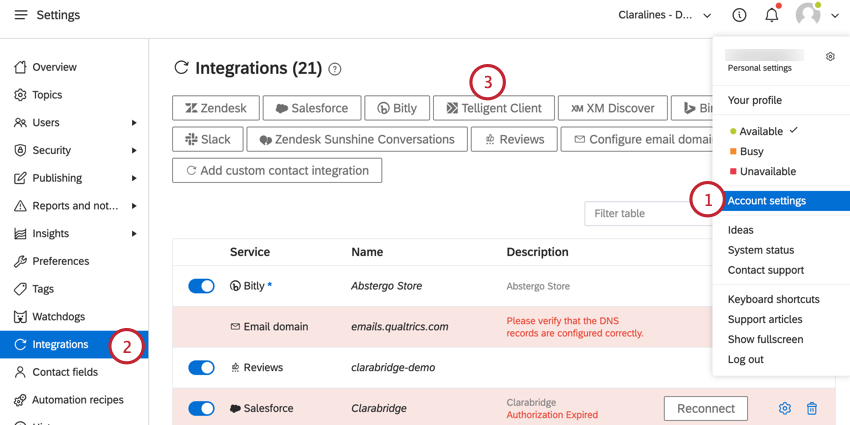Screen dimensions: 850x425
Task: Click the info circle icon in header
Action: pyautogui.click(x=739, y=15)
